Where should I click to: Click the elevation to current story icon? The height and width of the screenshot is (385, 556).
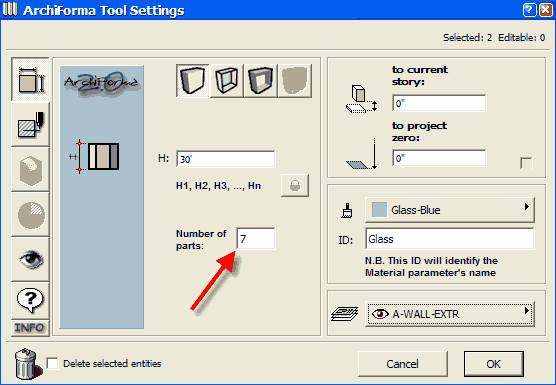coord(362,99)
